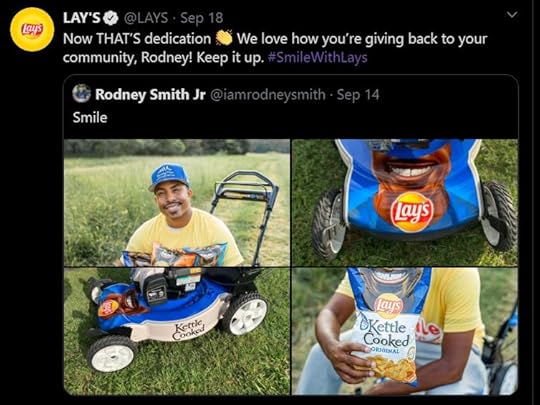View photo of smiling mower hood with Lay's logo
The image size is (540, 405).
405,202
